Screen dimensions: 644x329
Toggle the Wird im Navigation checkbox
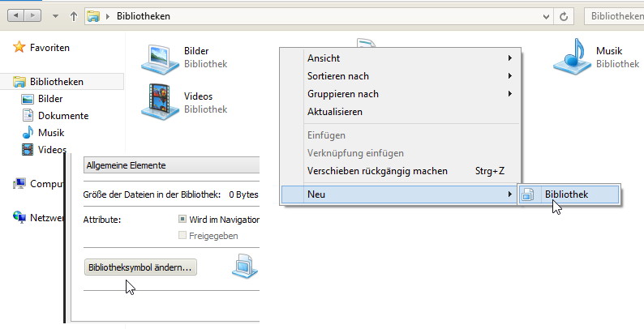coord(182,220)
